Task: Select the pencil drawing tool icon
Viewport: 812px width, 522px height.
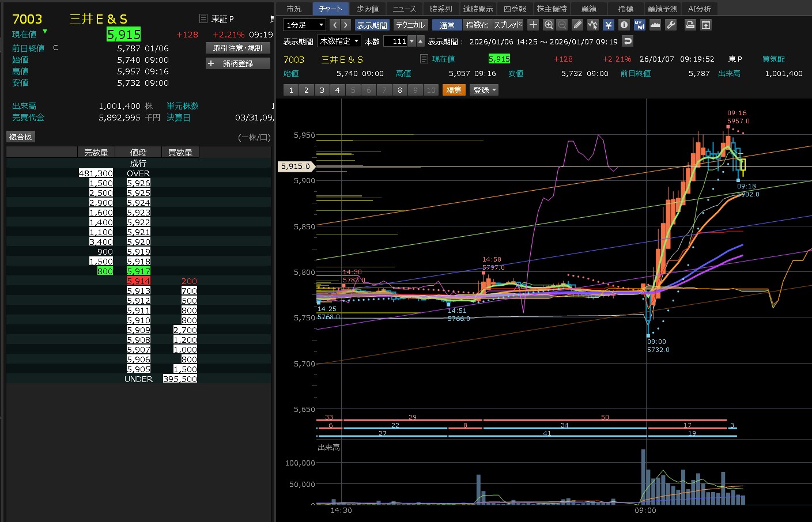Action: coord(577,25)
